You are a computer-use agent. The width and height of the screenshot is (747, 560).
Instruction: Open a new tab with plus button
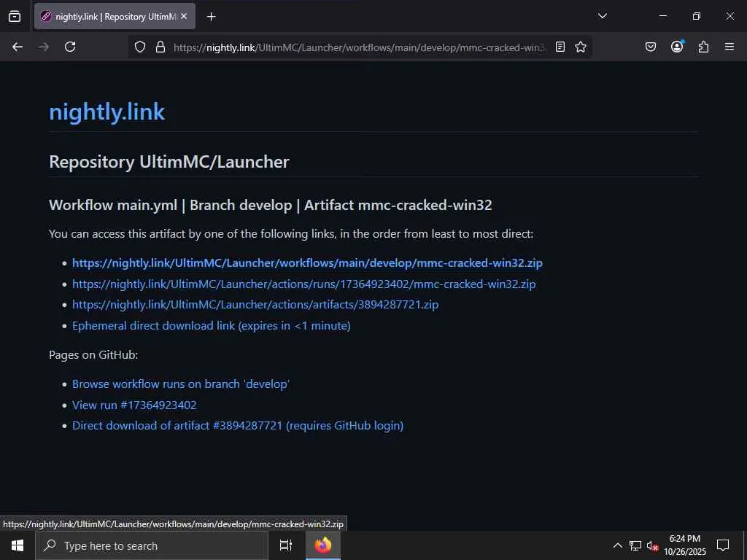[211, 17]
